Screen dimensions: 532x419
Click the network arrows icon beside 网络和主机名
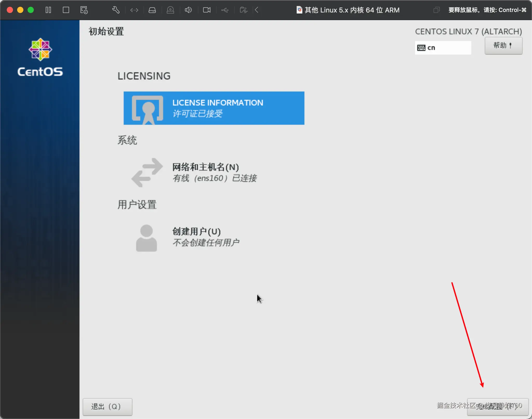click(x=146, y=172)
